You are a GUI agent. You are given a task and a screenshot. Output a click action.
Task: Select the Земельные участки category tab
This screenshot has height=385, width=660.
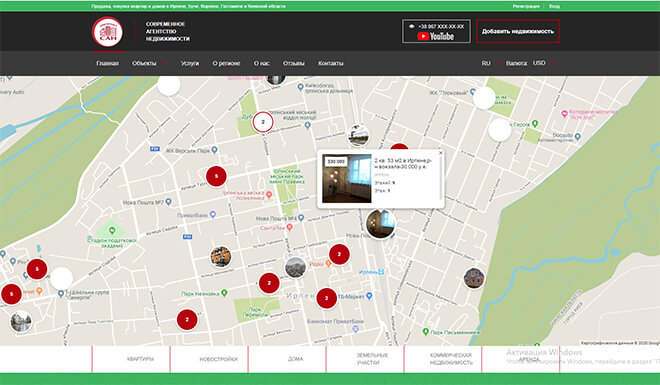pos(372,359)
